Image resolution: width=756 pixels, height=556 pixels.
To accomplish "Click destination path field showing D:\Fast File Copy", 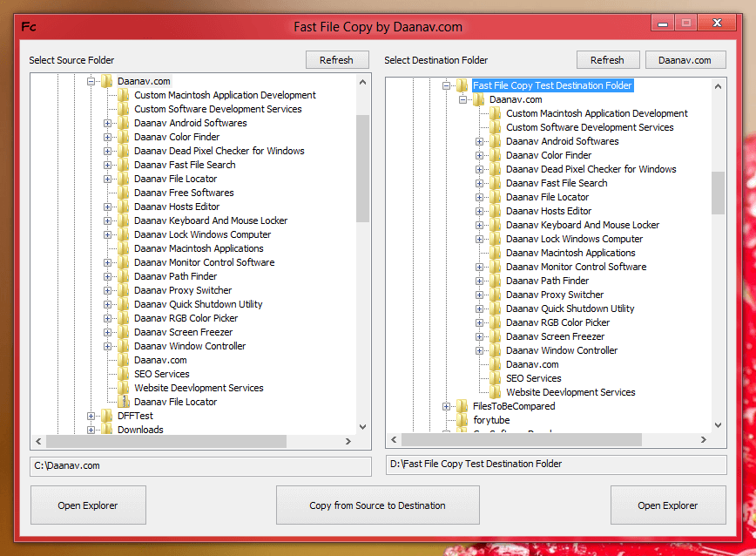I will pos(556,464).
